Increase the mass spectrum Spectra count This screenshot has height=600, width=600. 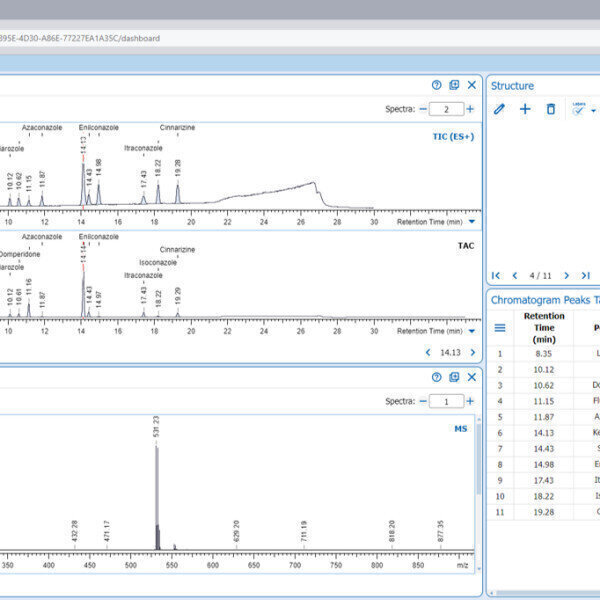pos(470,401)
